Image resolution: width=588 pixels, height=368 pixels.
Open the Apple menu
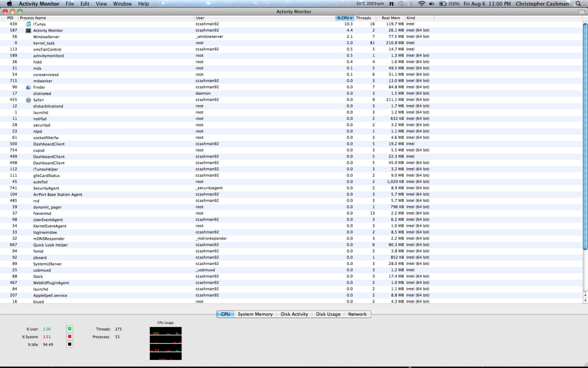coord(10,4)
